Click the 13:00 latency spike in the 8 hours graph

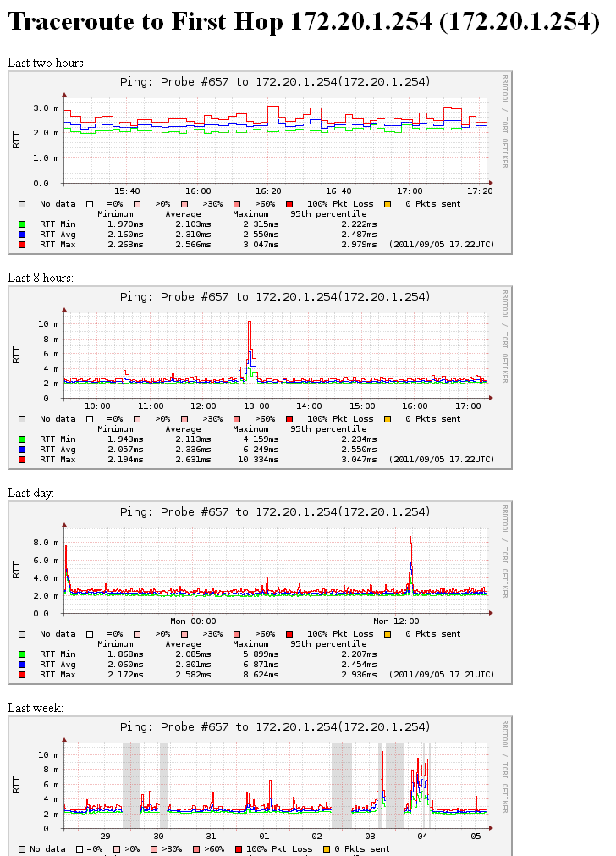(250, 339)
